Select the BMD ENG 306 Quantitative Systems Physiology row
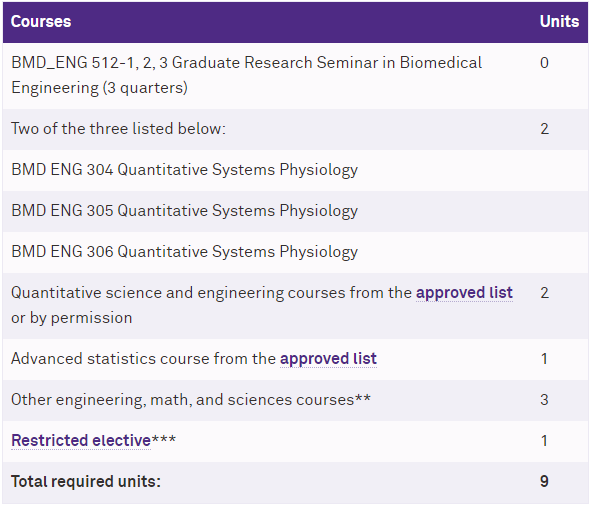592x507 pixels. coord(295,252)
